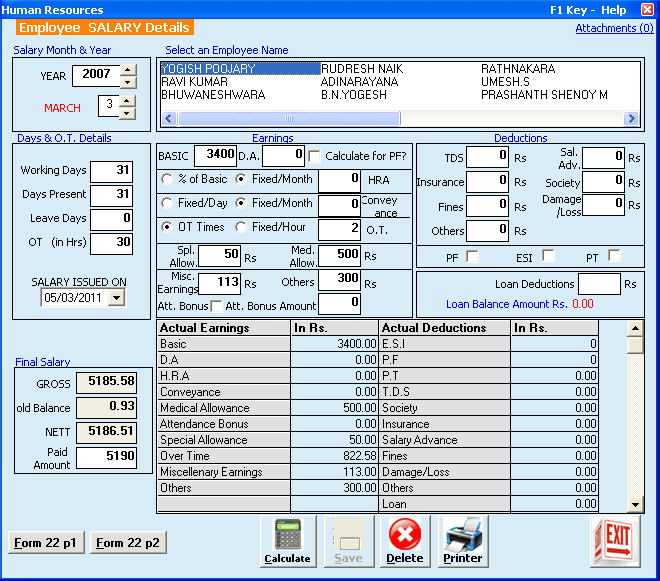Select the OT Times radio option
This screenshot has width=660, height=581.
tap(167, 227)
